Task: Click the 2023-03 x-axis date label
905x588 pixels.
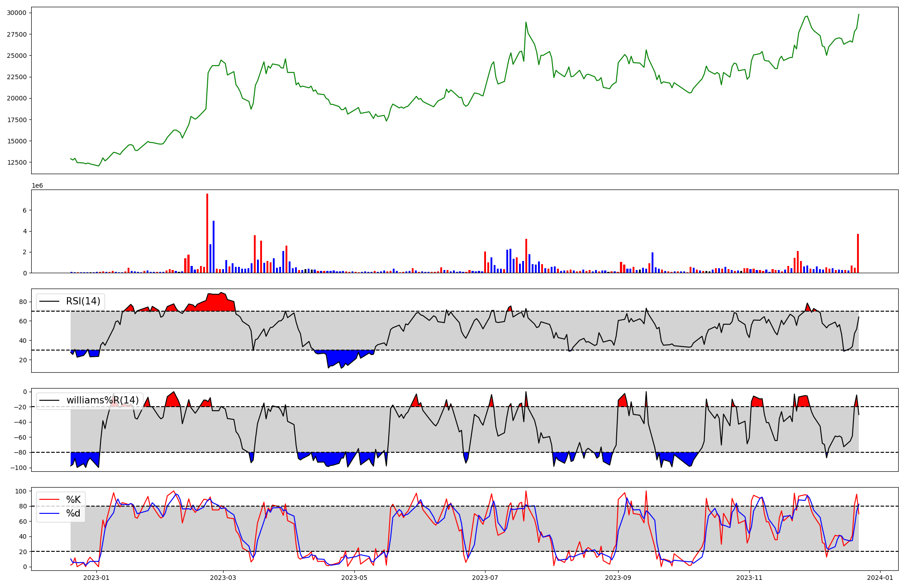Action: (x=223, y=578)
